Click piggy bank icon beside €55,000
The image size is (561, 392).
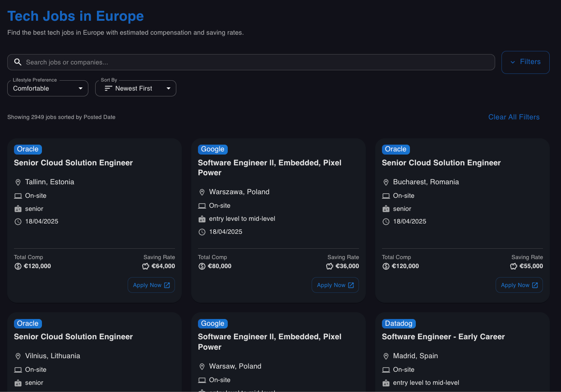pos(514,266)
